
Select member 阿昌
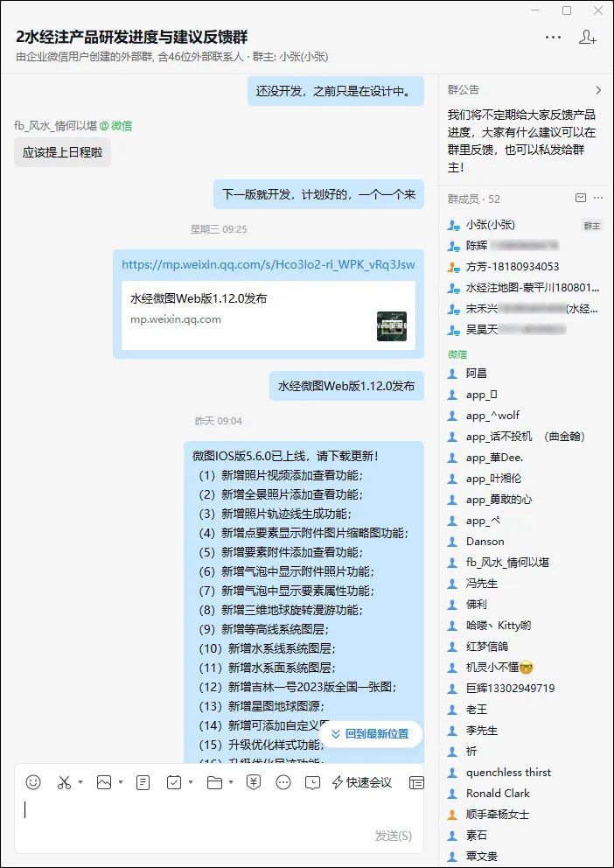click(x=526, y=374)
